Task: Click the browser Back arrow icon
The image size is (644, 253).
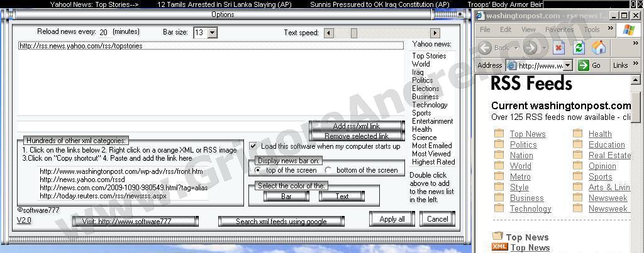Action: click(485, 48)
